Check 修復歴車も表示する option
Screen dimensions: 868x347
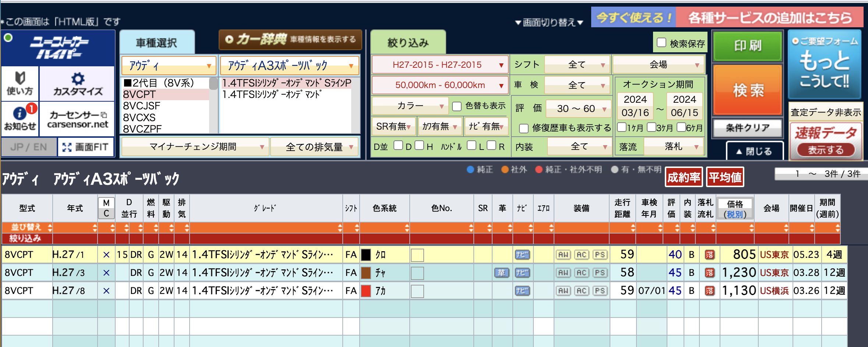tap(524, 128)
